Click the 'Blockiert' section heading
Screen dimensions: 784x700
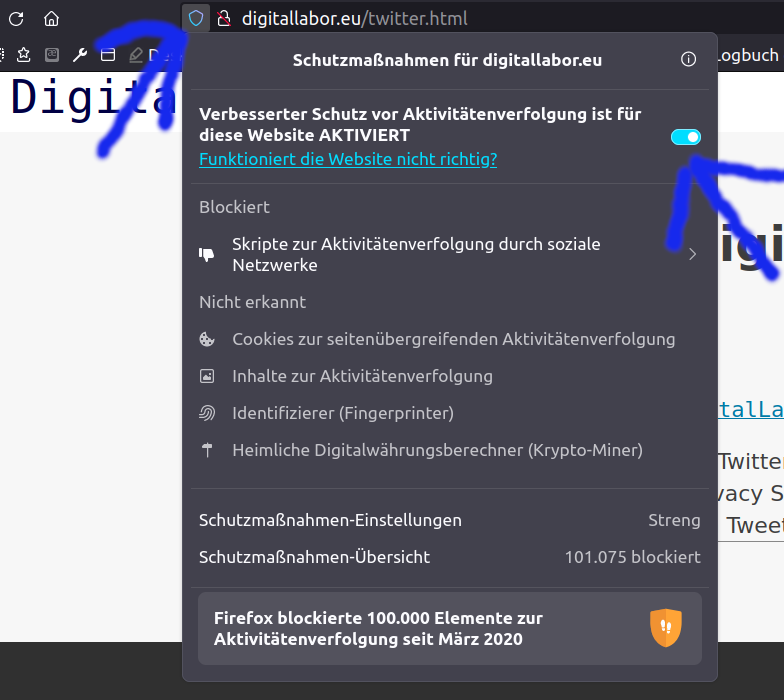(x=234, y=208)
